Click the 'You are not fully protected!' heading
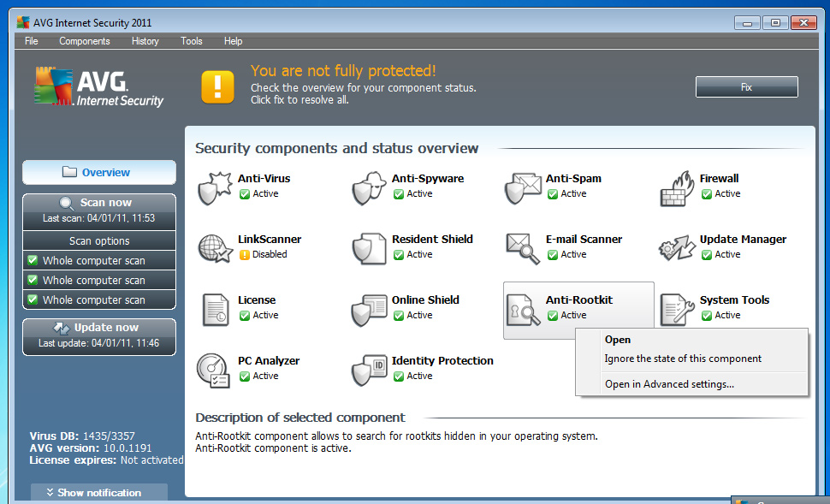This screenshot has width=830, height=504. coord(343,71)
